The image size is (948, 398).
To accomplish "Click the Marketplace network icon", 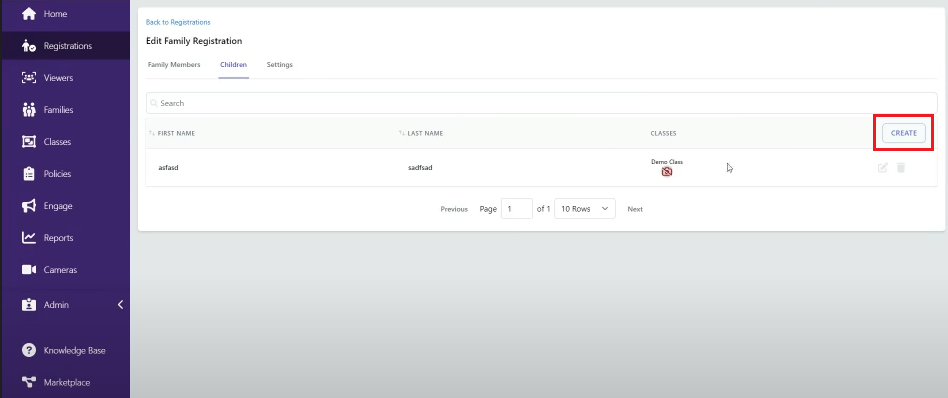I will click(29, 382).
